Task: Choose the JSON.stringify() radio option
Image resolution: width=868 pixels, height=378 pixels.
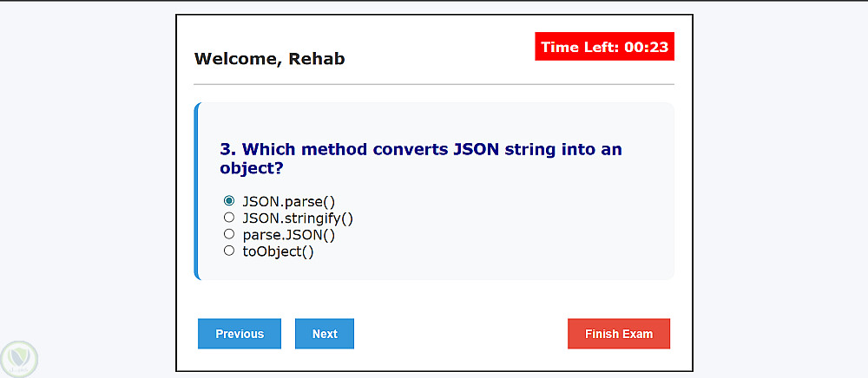Action: [229, 218]
